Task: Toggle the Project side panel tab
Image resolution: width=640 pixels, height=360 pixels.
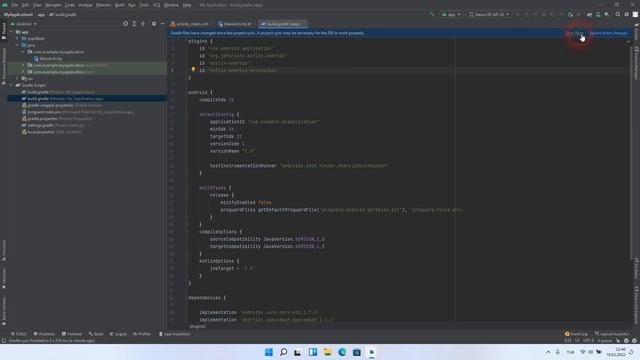Action: point(4,31)
